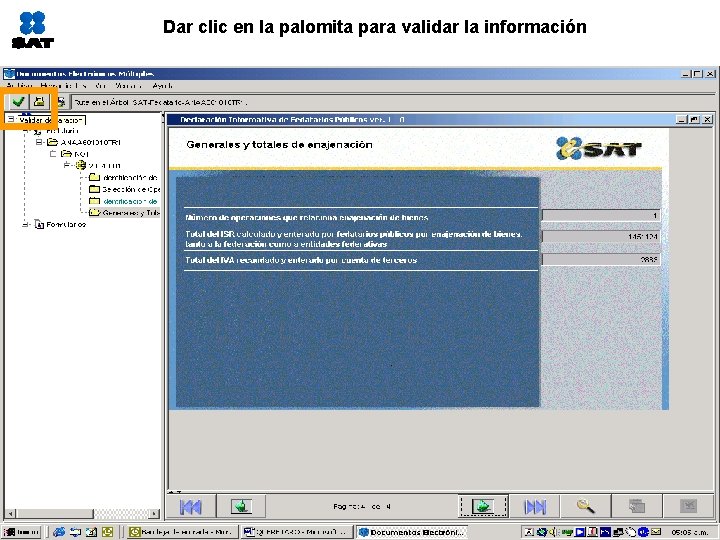Click the tree panel horizontal scrollbar thumb
720x540 pixels.
point(54,513)
